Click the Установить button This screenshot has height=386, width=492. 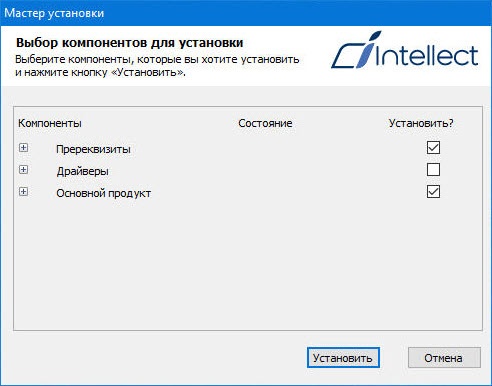coord(343,358)
